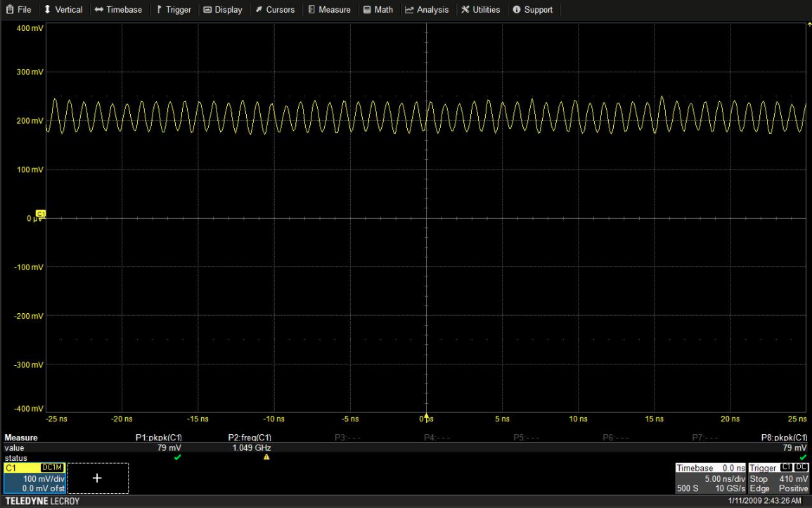Viewport: 812px width, 508px height.
Task: Click the Measure table header label
Action: pyautogui.click(x=20, y=438)
